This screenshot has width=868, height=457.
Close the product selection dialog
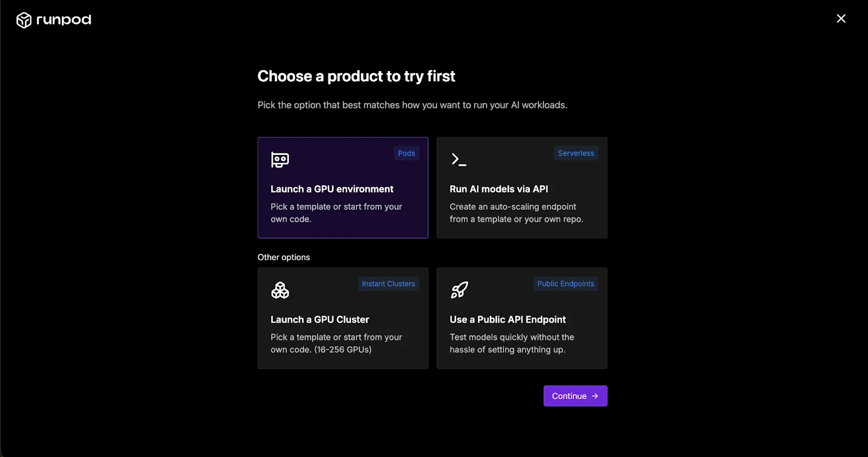click(841, 19)
